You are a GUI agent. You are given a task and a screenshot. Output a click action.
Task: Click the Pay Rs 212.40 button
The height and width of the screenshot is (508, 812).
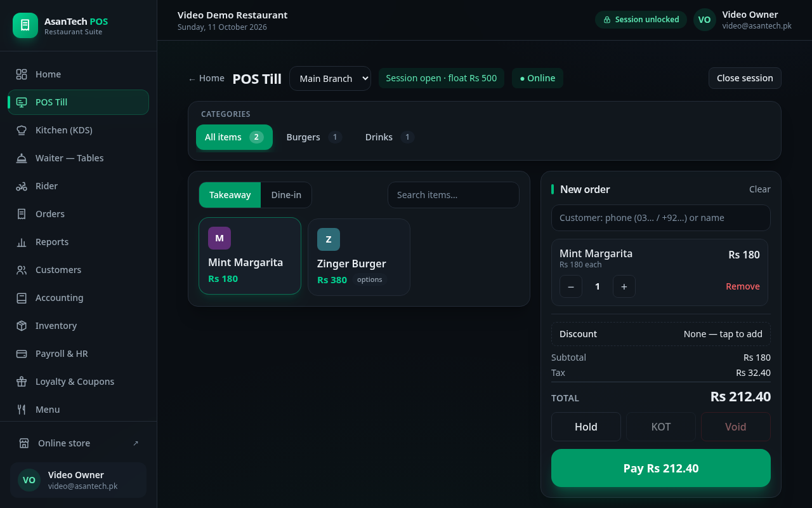pyautogui.click(x=661, y=468)
